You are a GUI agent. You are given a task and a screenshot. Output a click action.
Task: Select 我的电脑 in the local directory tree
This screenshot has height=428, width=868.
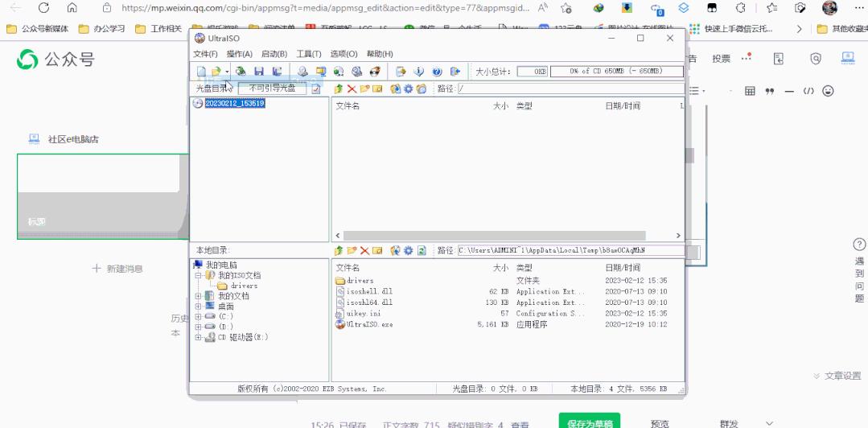pos(221,265)
